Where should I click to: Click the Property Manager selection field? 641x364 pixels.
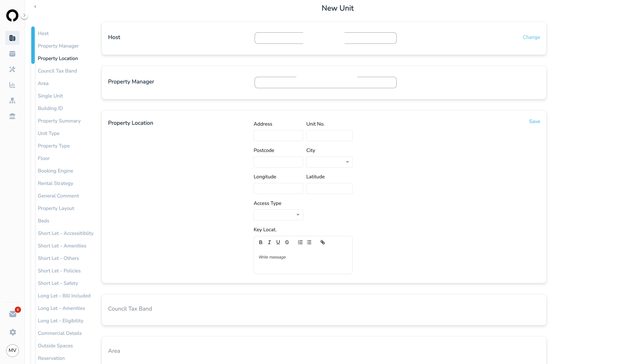325,83
